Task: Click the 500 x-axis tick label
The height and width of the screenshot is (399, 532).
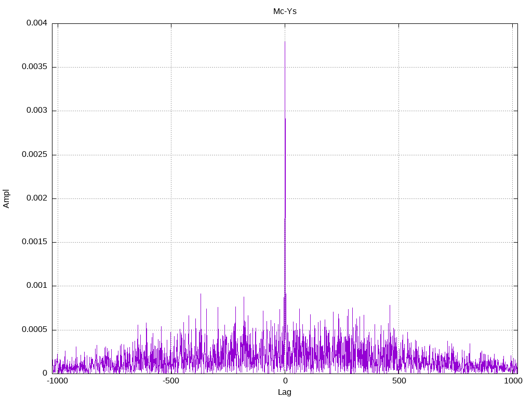Action: coord(398,381)
